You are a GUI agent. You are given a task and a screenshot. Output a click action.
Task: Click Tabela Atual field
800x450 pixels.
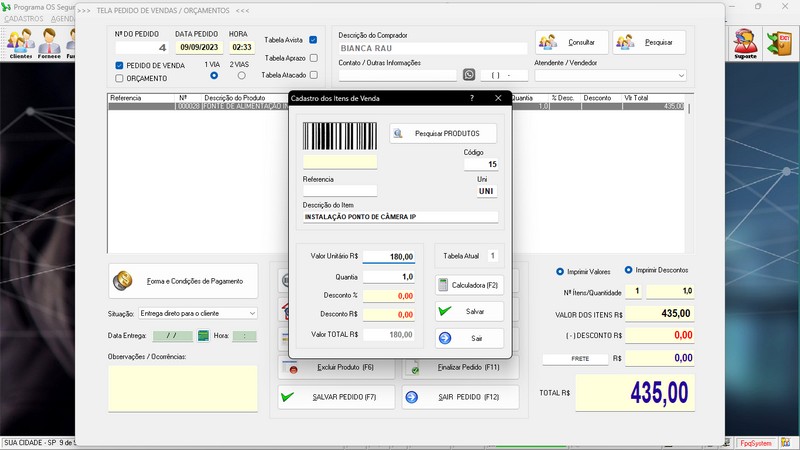(x=492, y=256)
